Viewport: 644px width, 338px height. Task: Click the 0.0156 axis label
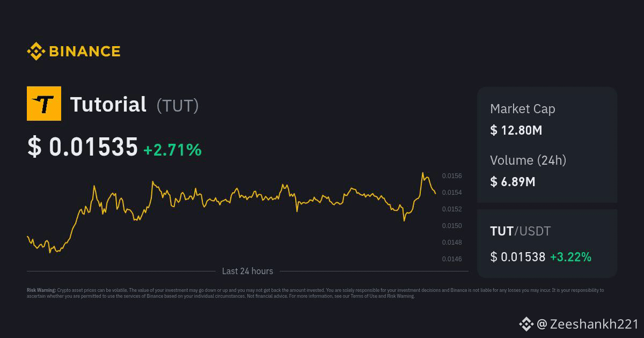pos(452,176)
